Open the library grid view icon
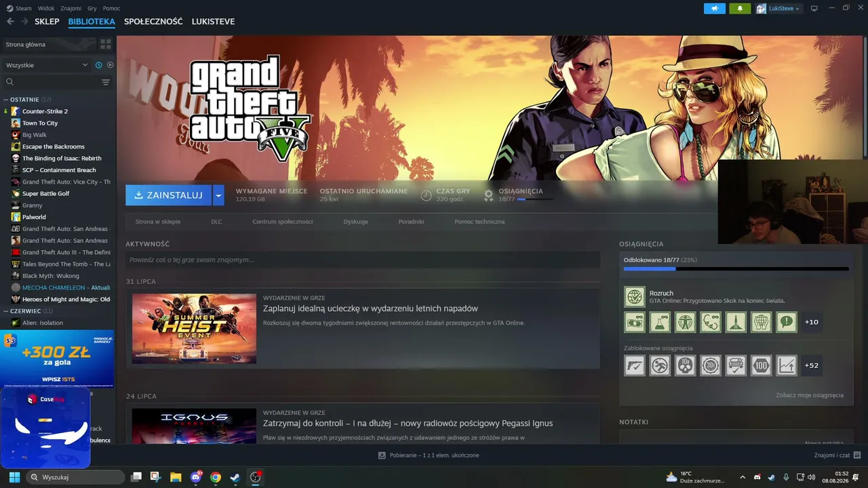The height and width of the screenshot is (488, 868). click(x=106, y=45)
